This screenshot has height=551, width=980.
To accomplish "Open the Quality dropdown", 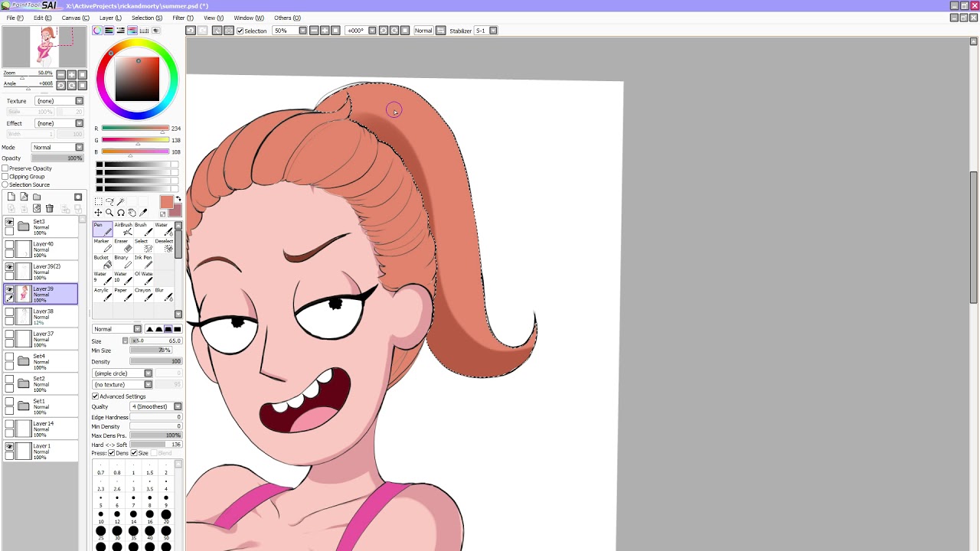I will click(x=156, y=407).
